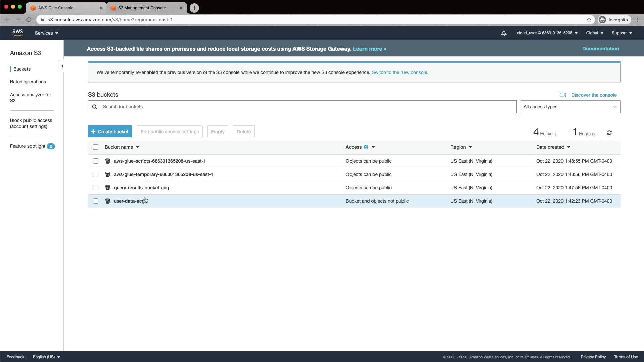Click the bookmark star icon

coord(589,20)
